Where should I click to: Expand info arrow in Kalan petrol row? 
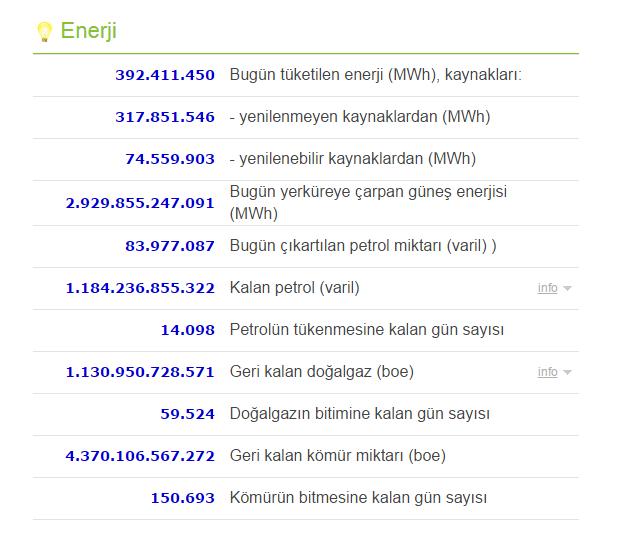point(567,288)
